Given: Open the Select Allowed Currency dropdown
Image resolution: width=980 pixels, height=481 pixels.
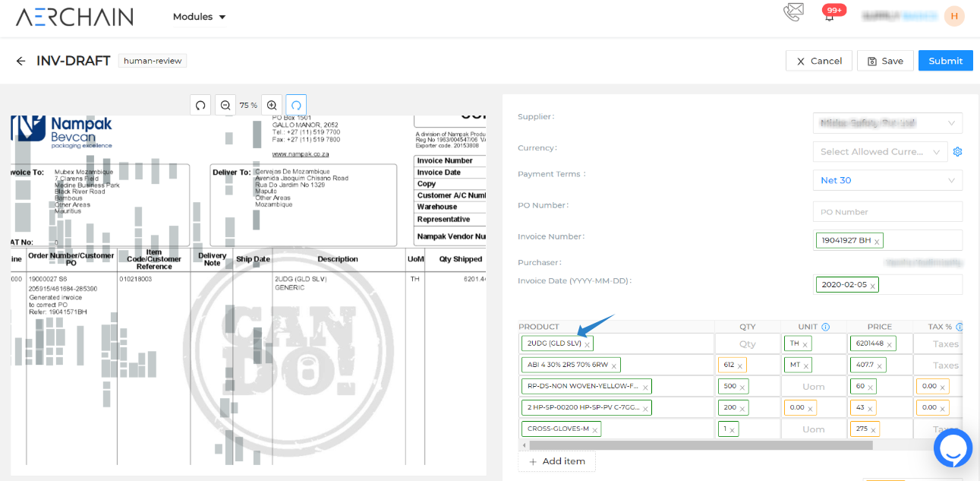Looking at the screenshot, I should point(880,152).
